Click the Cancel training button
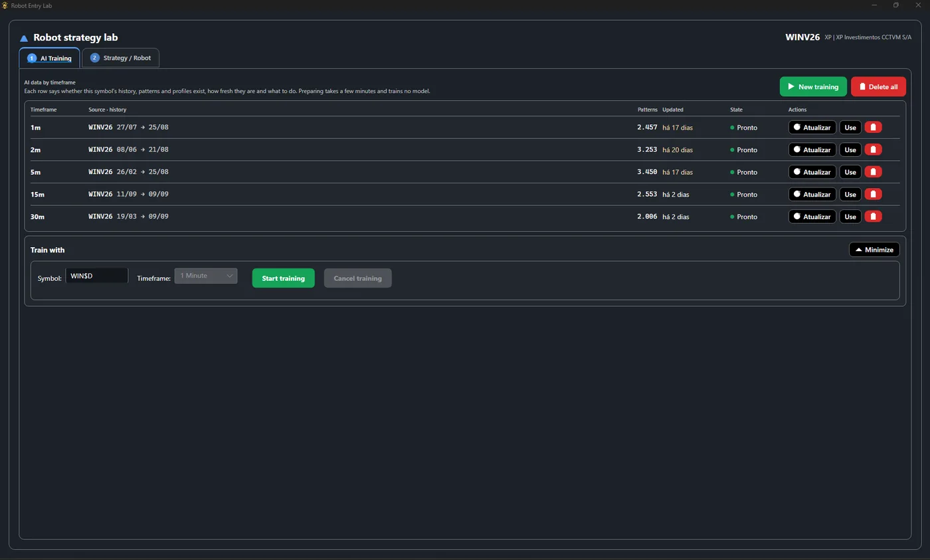This screenshot has width=930, height=560. tap(357, 278)
